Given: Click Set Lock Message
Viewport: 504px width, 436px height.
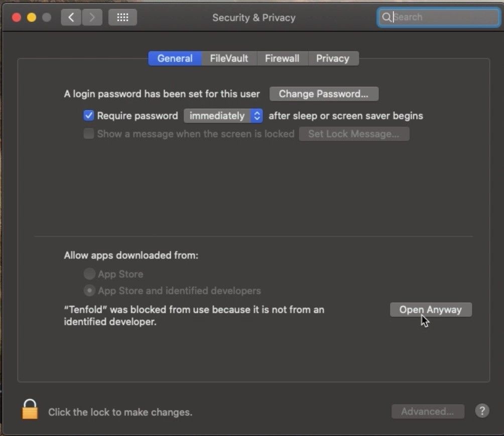Looking at the screenshot, I should click(354, 134).
